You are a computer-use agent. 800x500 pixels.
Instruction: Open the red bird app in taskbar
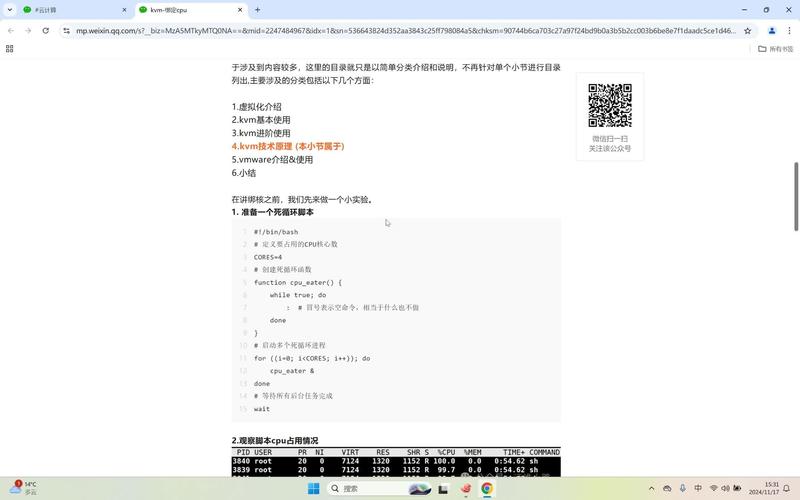pyautogui.click(x=465, y=489)
